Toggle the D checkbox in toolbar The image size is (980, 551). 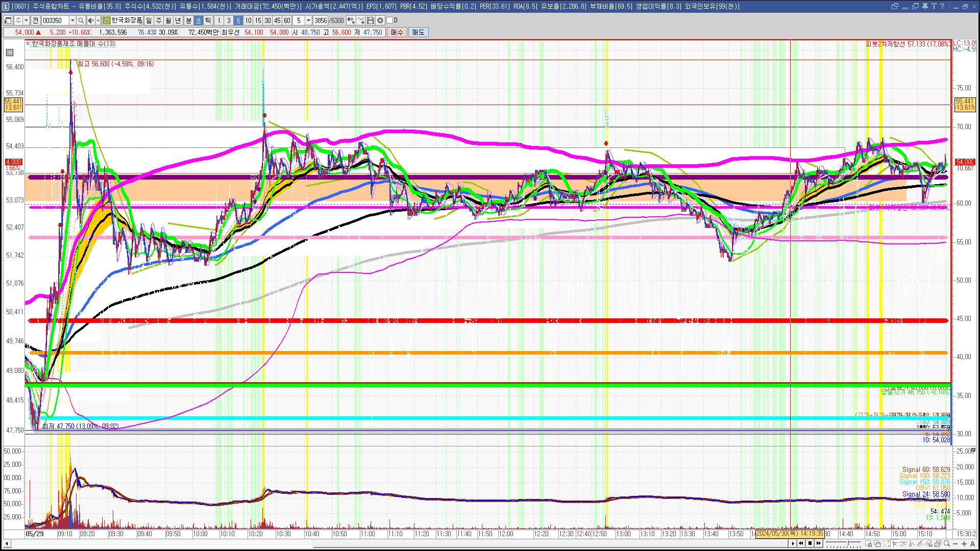(390, 20)
